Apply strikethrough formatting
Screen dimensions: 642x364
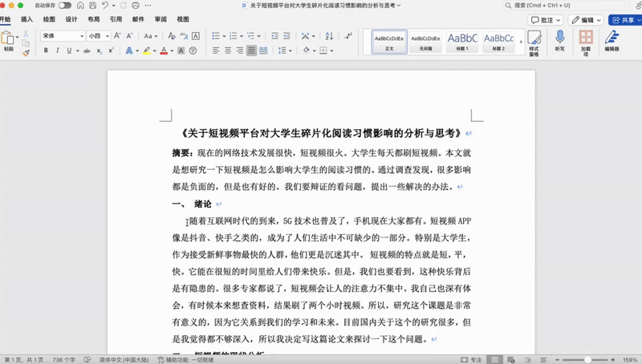click(x=87, y=51)
